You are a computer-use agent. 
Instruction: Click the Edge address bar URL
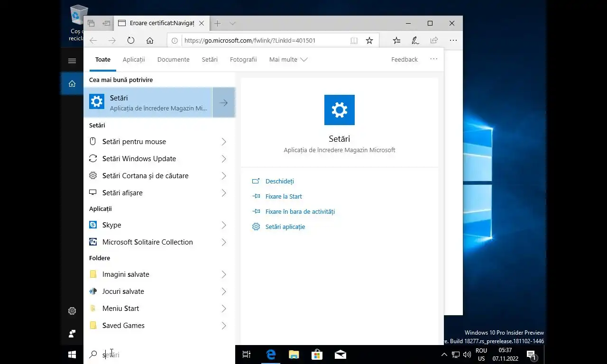[250, 41]
